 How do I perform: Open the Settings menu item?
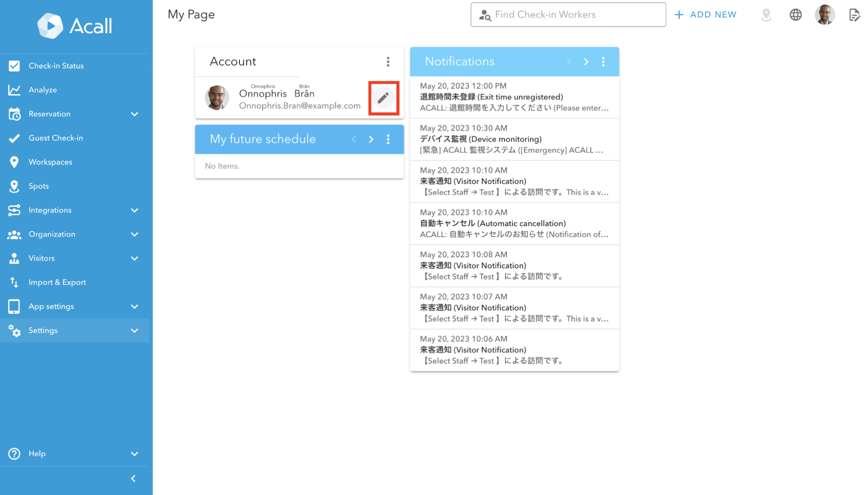coord(43,330)
